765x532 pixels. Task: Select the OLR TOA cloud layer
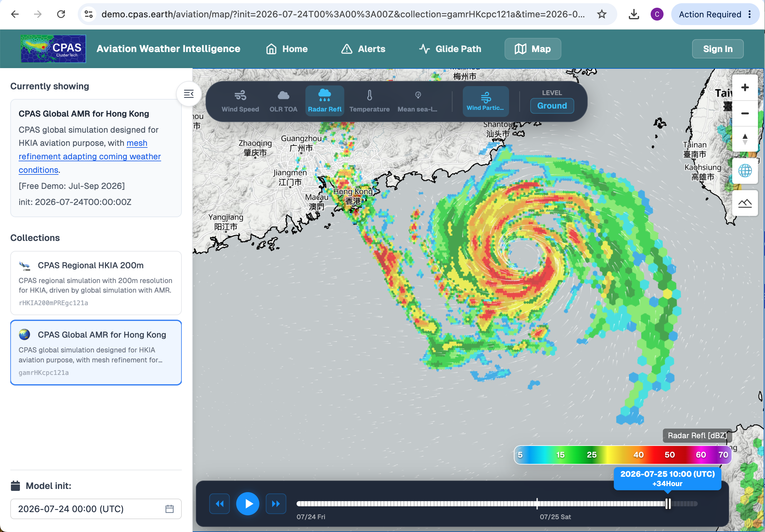tap(283, 101)
